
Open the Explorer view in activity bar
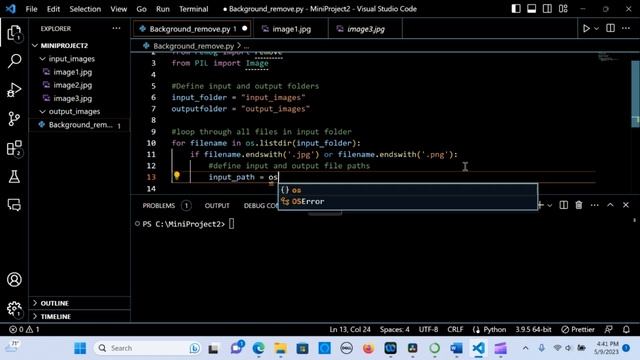pyautogui.click(x=14, y=33)
